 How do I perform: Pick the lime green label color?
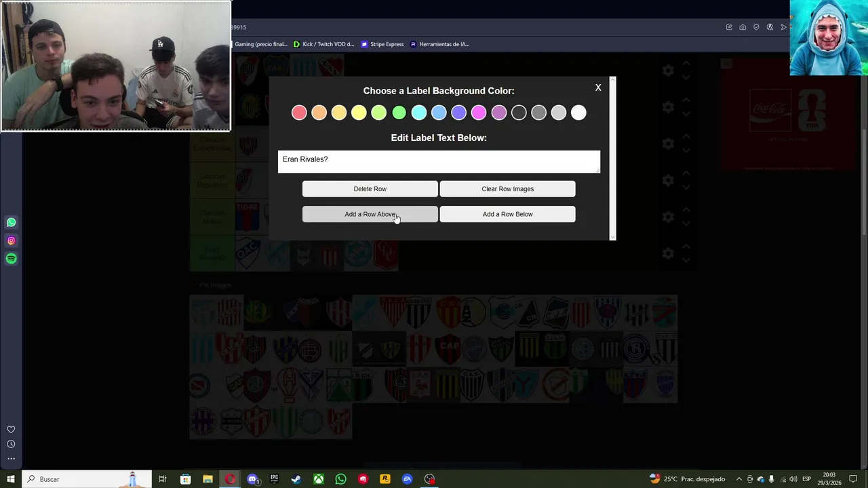pos(379,113)
